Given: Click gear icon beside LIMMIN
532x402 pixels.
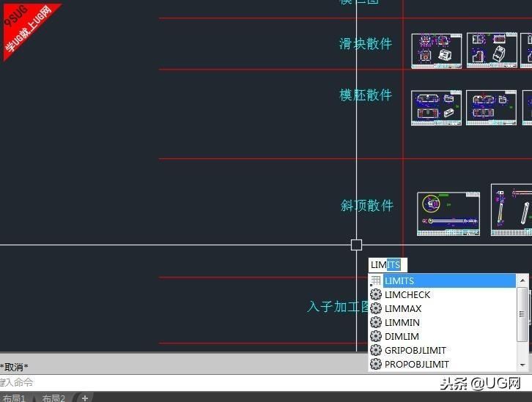Looking at the screenshot, I should (x=376, y=322).
